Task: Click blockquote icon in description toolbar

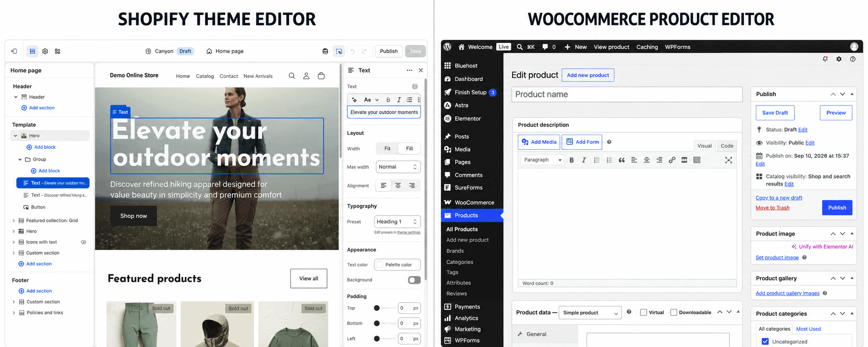Action: point(622,160)
